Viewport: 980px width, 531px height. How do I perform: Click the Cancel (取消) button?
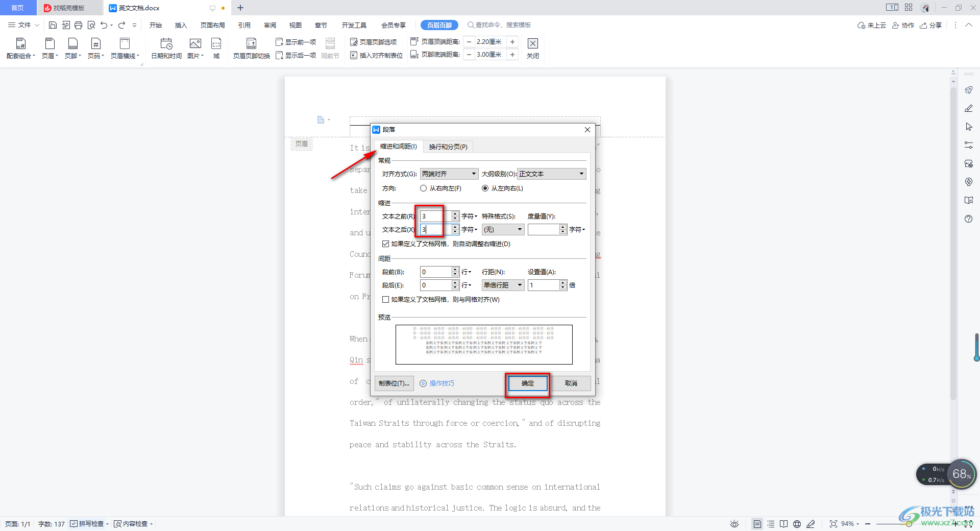point(571,383)
